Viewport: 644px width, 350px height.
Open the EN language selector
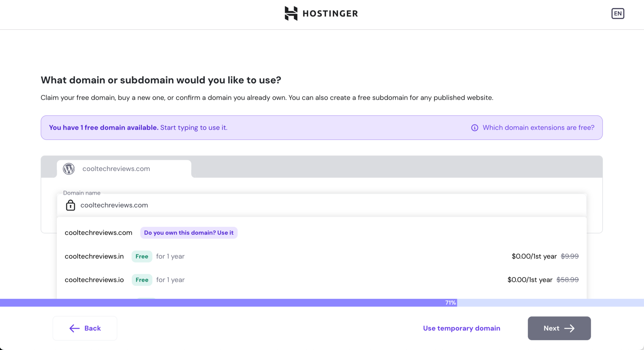point(618,14)
